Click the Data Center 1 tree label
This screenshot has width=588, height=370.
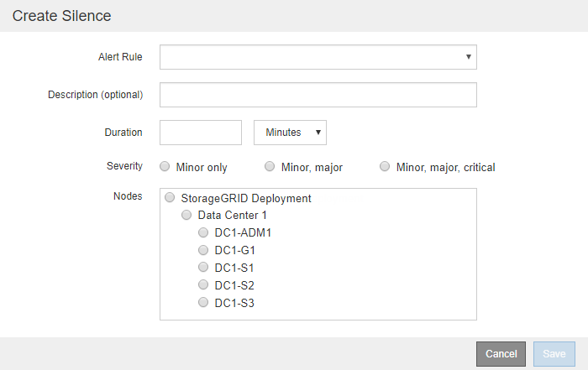click(x=232, y=216)
